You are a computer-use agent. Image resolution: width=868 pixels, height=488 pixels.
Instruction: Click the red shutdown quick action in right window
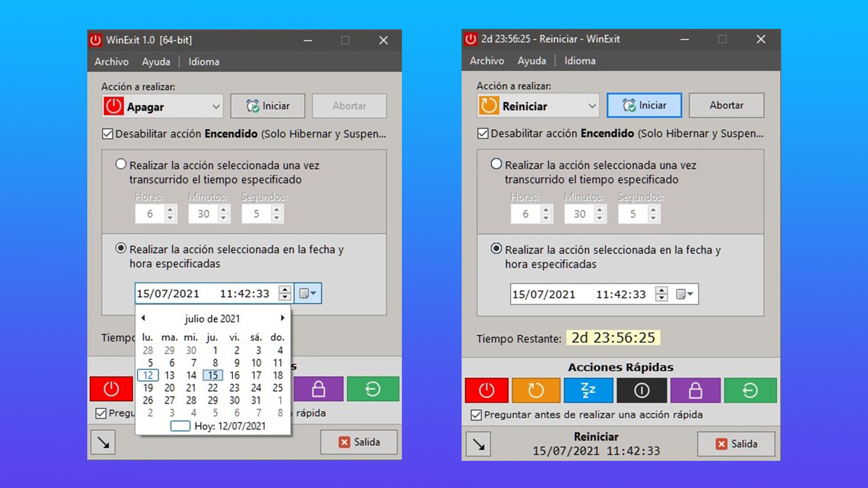486,390
